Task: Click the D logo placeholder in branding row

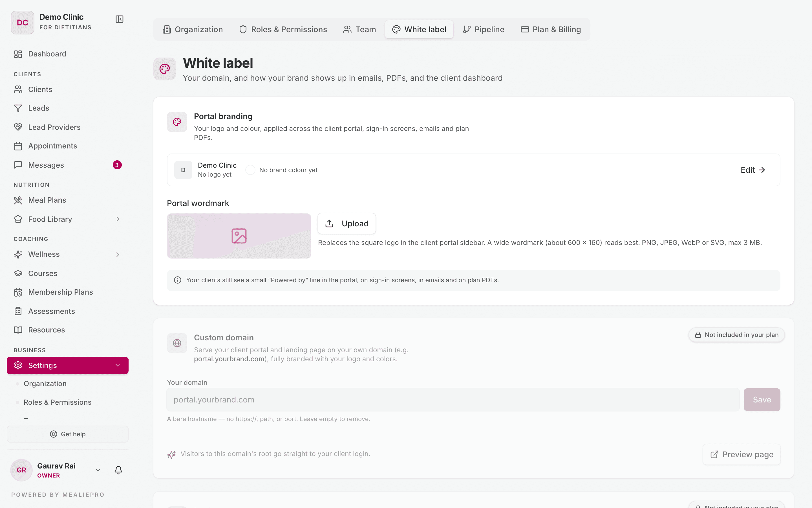Action: tap(183, 170)
